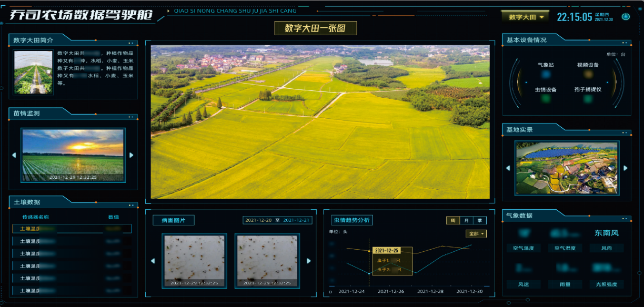Open the sunset rice field thumbnail
Image resolution: width=644 pixels, height=307 pixels.
73,155
